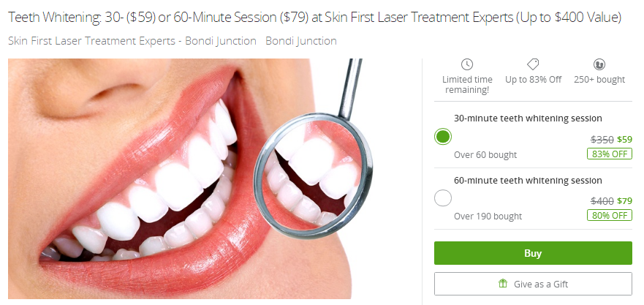Viewport: 644px width, 305px height.
Task: Click the 60-minute teeth whitening session label
Action: pyautogui.click(x=528, y=181)
